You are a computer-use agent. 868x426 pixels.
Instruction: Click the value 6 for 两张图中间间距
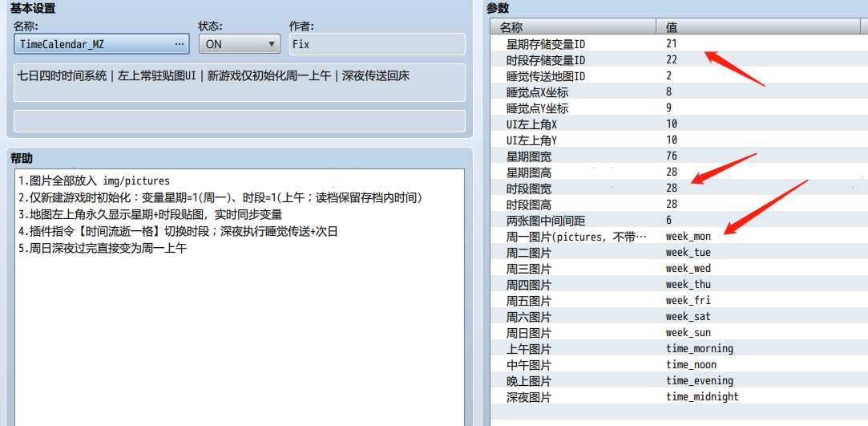[668, 220]
